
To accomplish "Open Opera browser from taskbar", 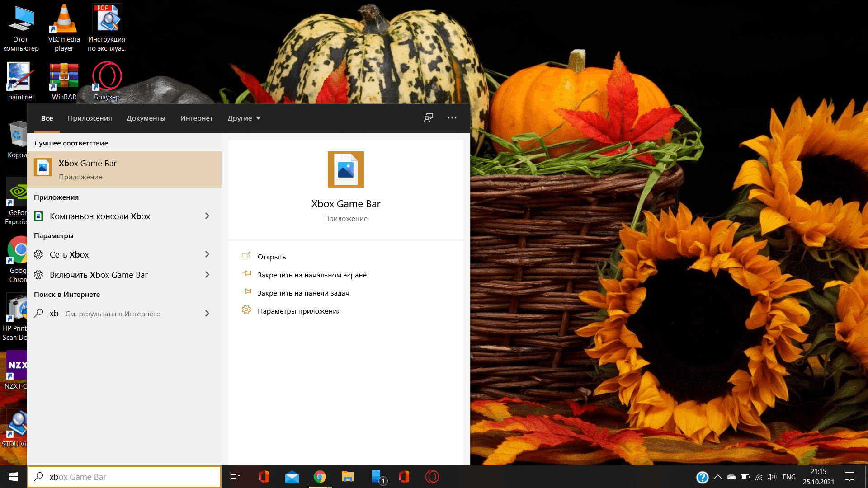I will (432, 477).
